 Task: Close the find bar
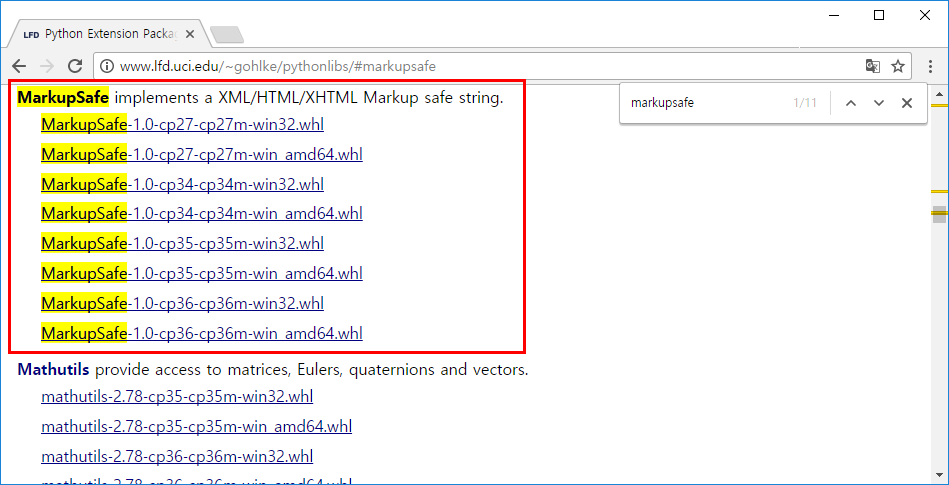point(907,103)
